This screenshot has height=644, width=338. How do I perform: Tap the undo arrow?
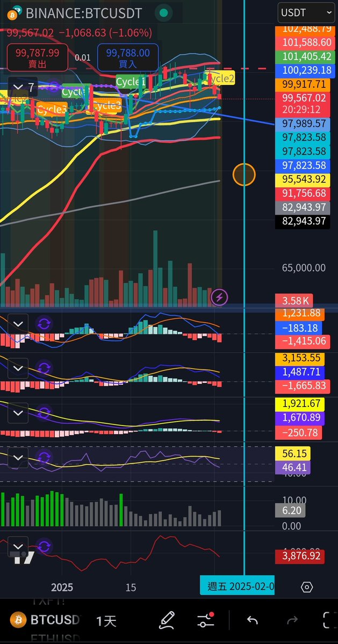252,620
